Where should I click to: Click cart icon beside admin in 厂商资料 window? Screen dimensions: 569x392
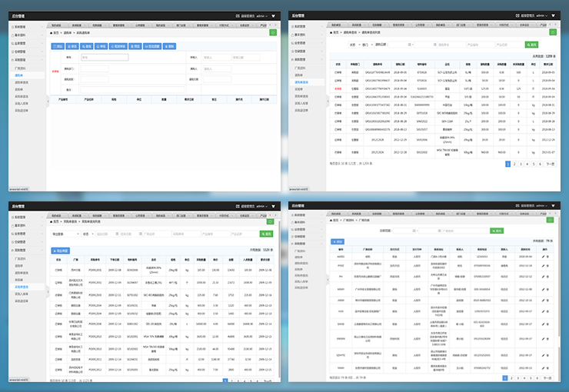tap(552, 206)
